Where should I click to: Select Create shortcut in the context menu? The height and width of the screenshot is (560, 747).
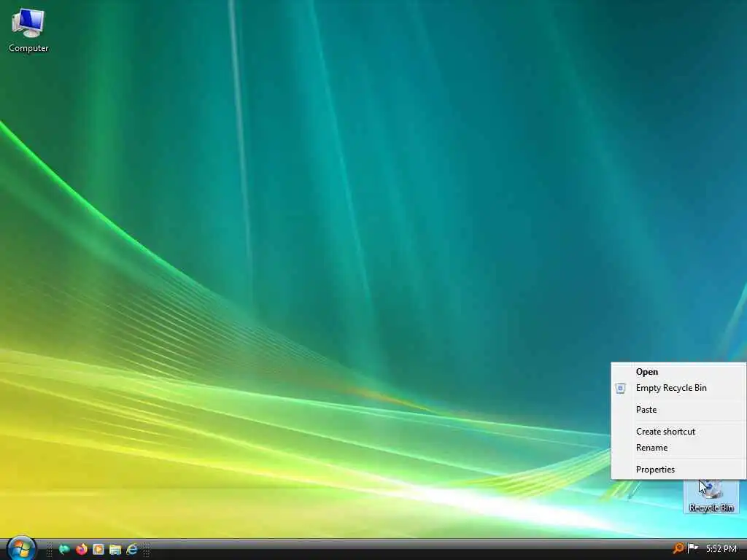coord(678,432)
